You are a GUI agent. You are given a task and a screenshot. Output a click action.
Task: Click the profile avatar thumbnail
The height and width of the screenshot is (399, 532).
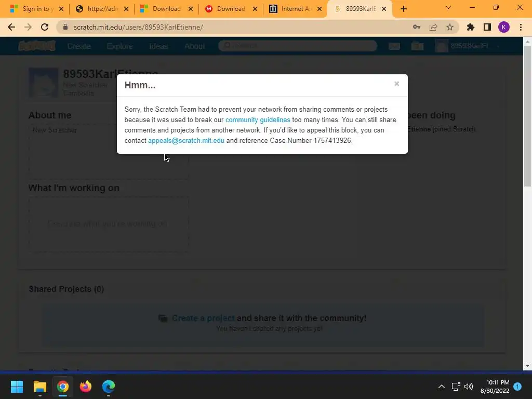(44, 83)
